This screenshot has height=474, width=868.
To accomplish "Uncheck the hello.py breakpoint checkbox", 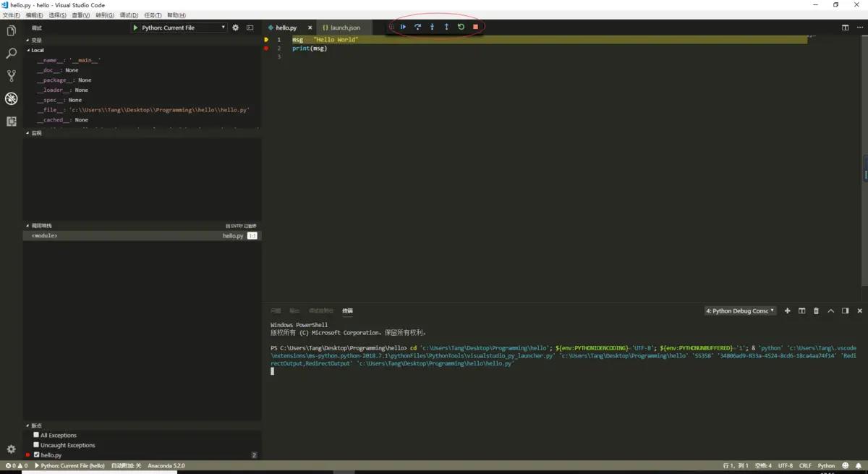I will [36, 455].
